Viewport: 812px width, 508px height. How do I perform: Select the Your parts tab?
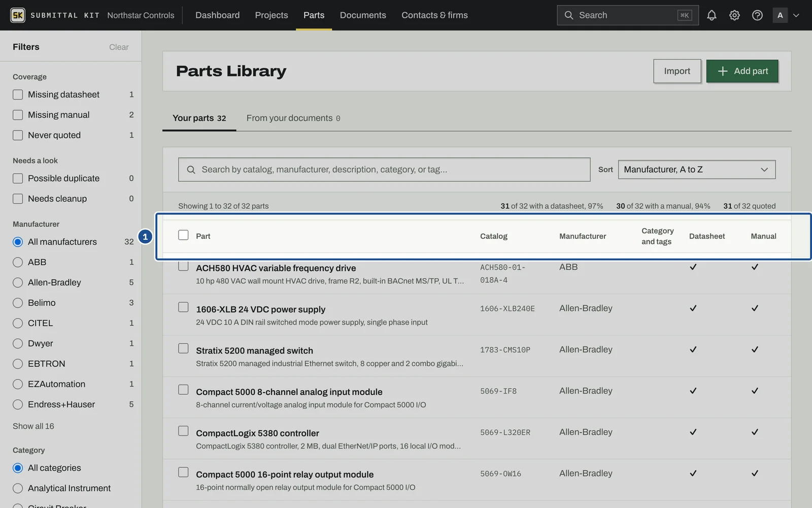pyautogui.click(x=199, y=118)
